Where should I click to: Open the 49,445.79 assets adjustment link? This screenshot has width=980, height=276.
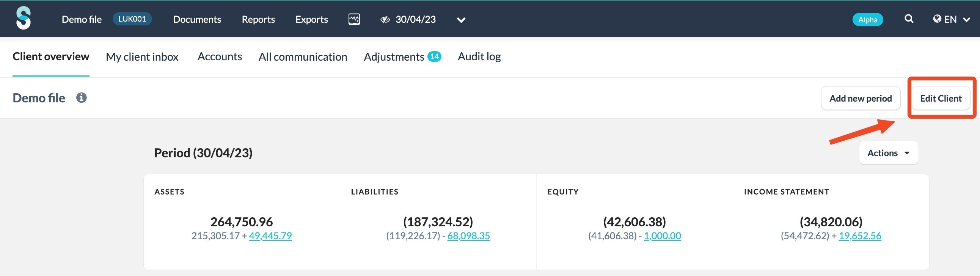click(x=270, y=236)
